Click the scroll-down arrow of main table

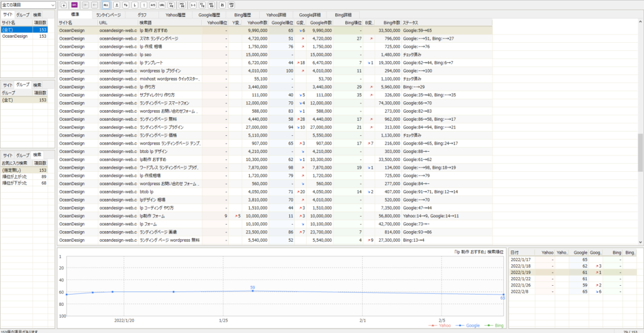[641, 242]
